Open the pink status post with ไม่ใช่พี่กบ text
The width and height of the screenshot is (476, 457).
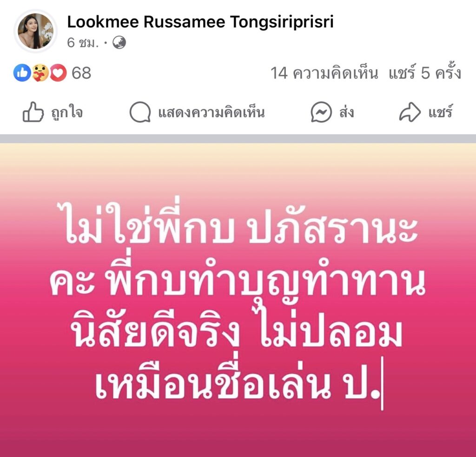point(238,300)
